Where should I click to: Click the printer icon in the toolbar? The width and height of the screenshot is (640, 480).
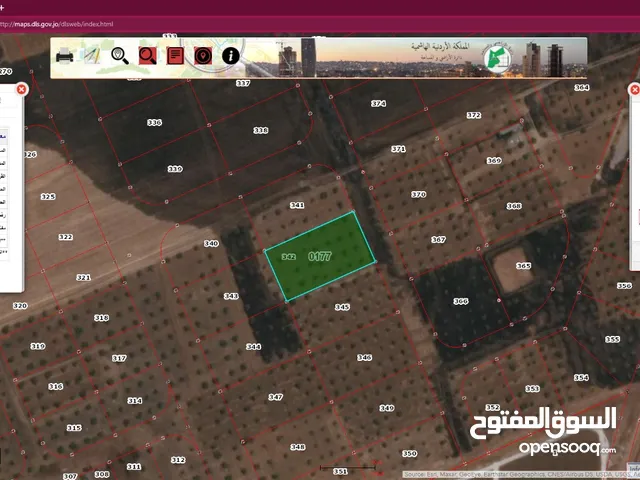[64, 56]
